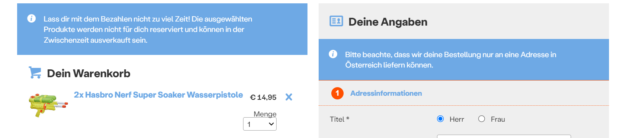Click the info icon in the Österreich delivery notice
Viewport: 644px width, 138px height.
click(x=333, y=54)
